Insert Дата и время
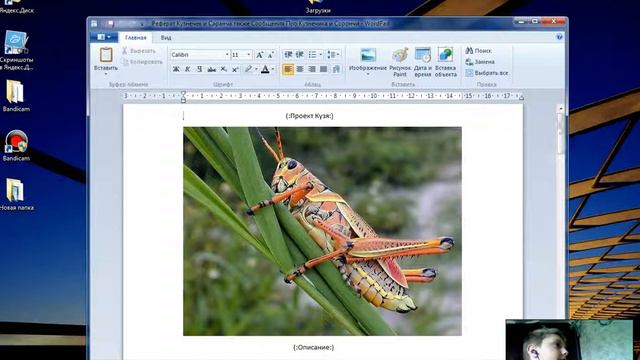Screen dimensions: 640x360 coord(423,62)
